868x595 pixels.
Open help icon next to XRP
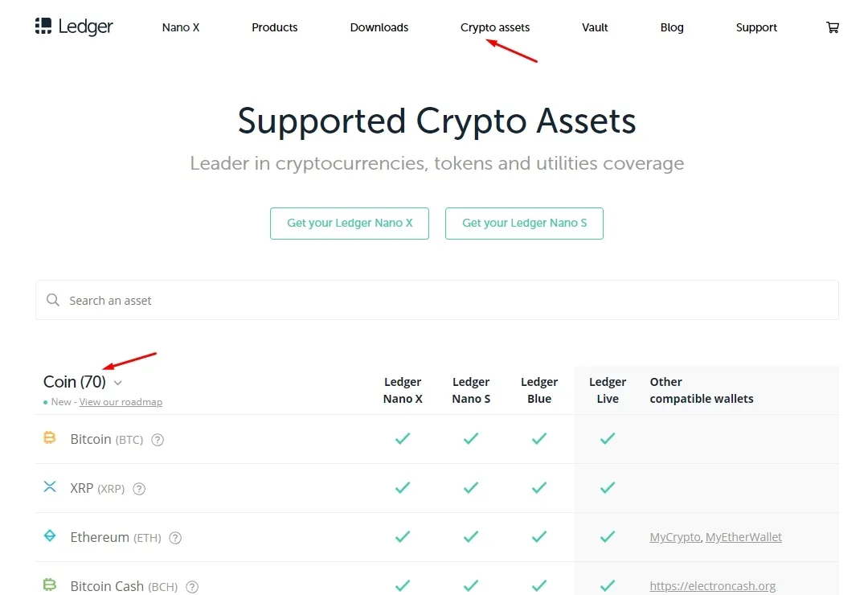pos(140,489)
